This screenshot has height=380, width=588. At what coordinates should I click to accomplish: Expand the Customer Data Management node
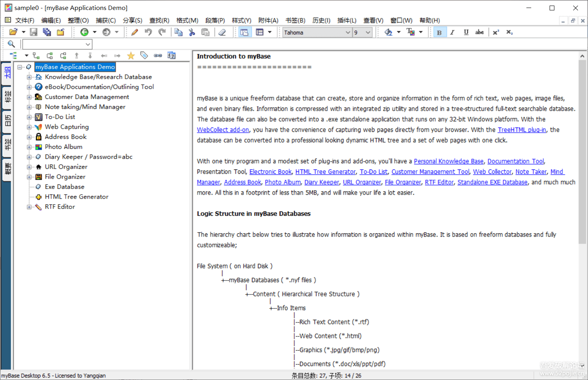coord(29,97)
